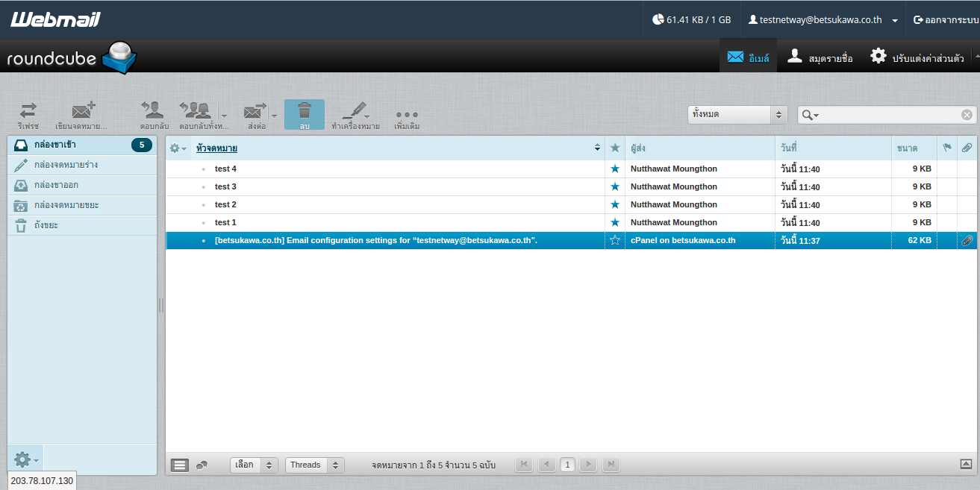Open the account dropdown for testnetway@betsukawa.co.th
980x490 pixels.
pyautogui.click(x=895, y=20)
